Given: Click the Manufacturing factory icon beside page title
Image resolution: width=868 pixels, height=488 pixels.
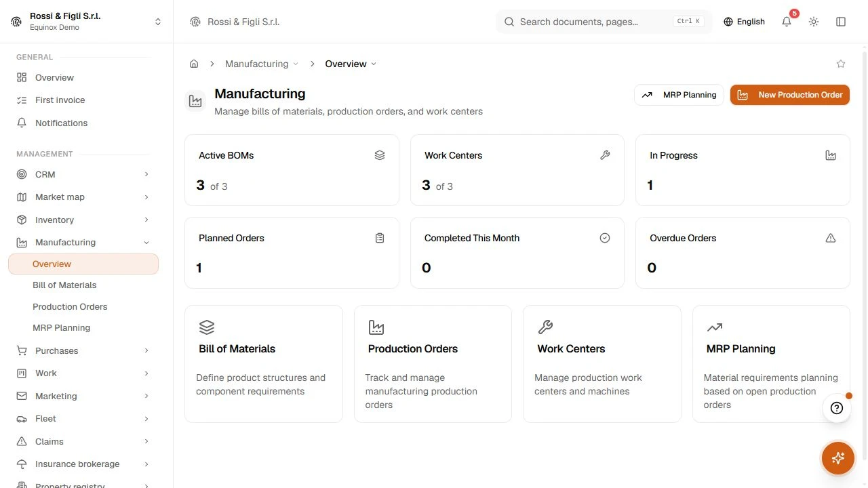Looking at the screenshot, I should (195, 102).
